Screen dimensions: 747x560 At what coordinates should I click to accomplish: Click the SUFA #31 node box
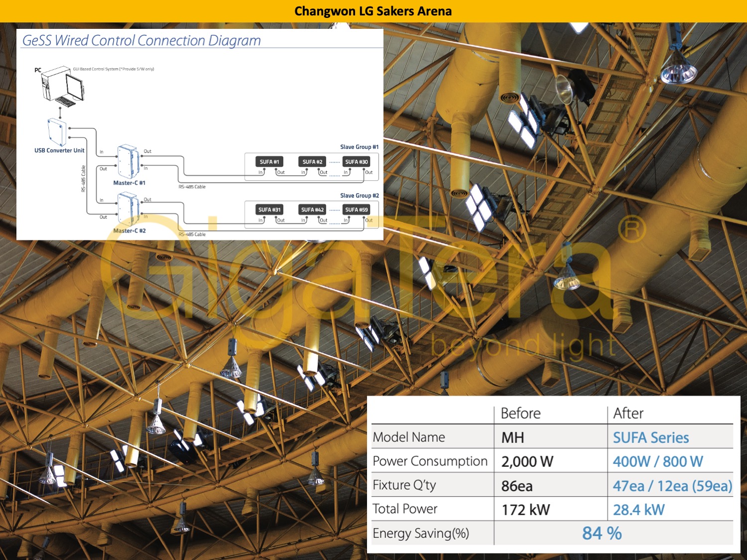(269, 210)
